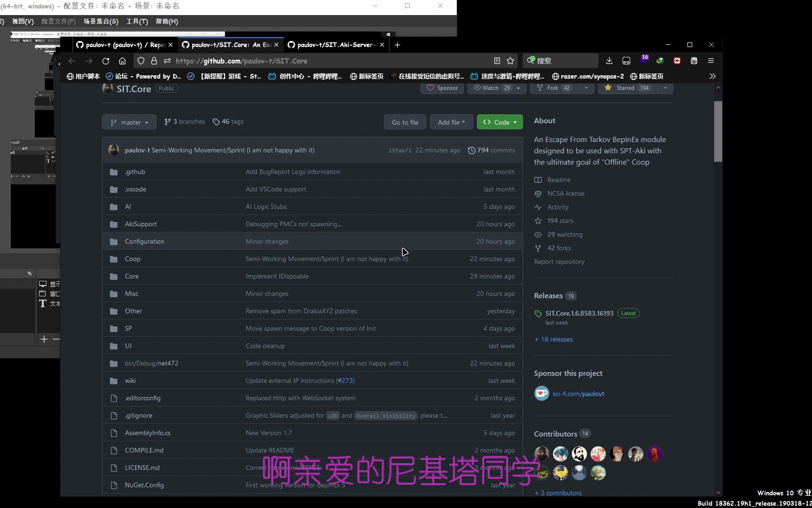Add a source with the OBS plus button
Viewport: 812px width, 508px height.
pyautogui.click(x=44, y=339)
